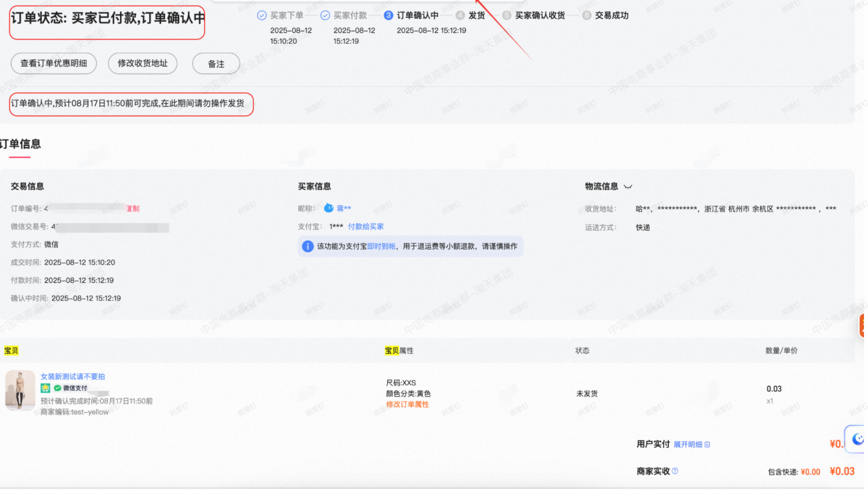The image size is (868, 489).
Task: Click the 微信支付 green check icon
Action: (x=58, y=388)
